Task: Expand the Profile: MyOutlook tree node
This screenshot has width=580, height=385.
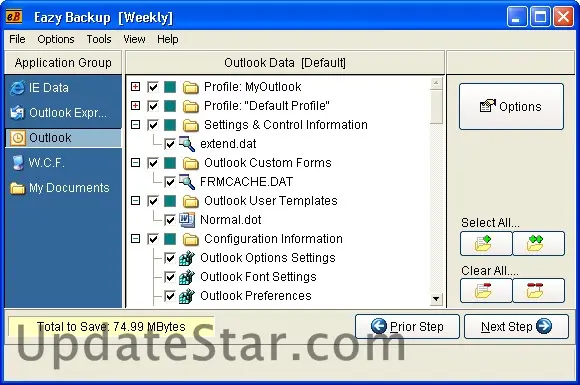Action: click(x=136, y=87)
